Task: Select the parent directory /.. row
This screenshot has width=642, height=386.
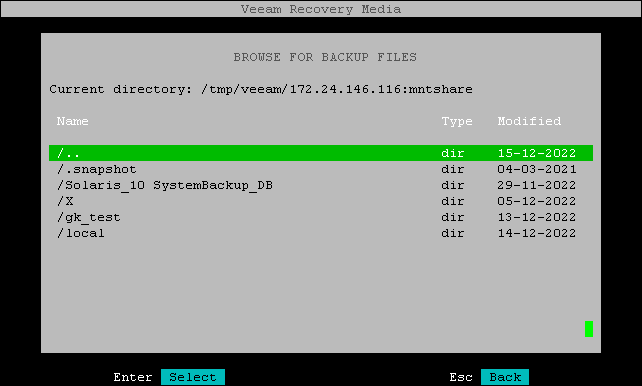Action: [x=321, y=153]
